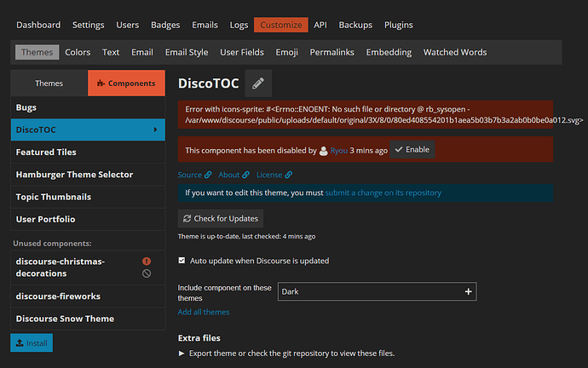Open Watched Words tab
This screenshot has width=588, height=368.
(455, 52)
